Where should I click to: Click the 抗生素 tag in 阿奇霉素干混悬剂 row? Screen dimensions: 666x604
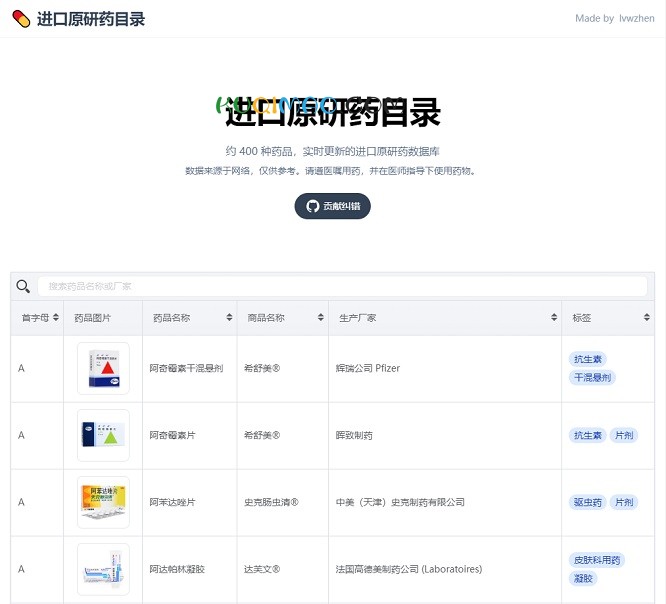587,359
